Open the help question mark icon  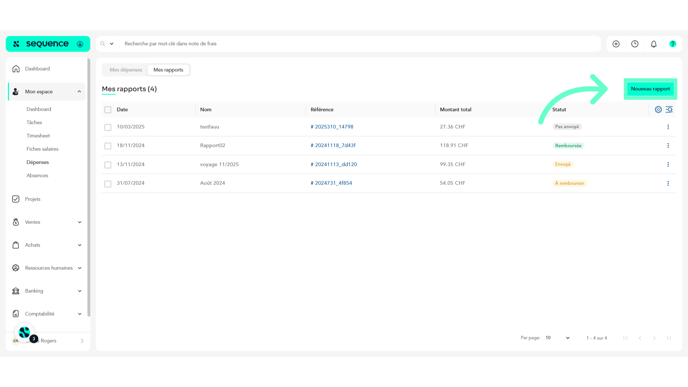click(673, 44)
